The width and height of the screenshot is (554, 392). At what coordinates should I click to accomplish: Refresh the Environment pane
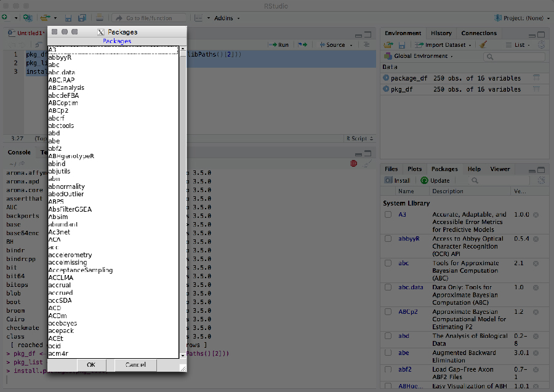541,44
